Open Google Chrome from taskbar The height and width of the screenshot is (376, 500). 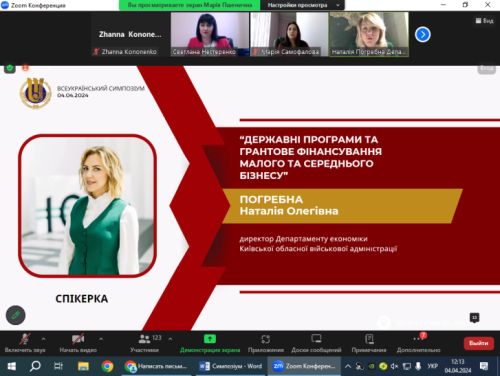click(x=107, y=366)
